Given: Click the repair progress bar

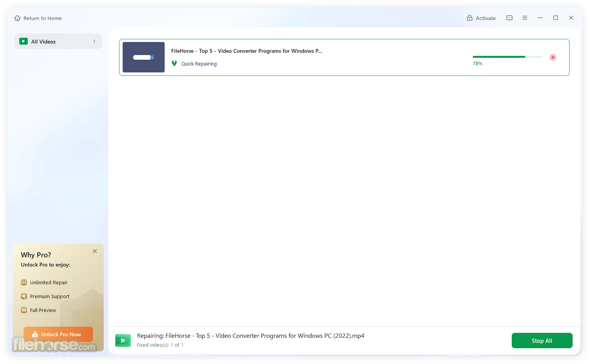Looking at the screenshot, I should point(507,57).
